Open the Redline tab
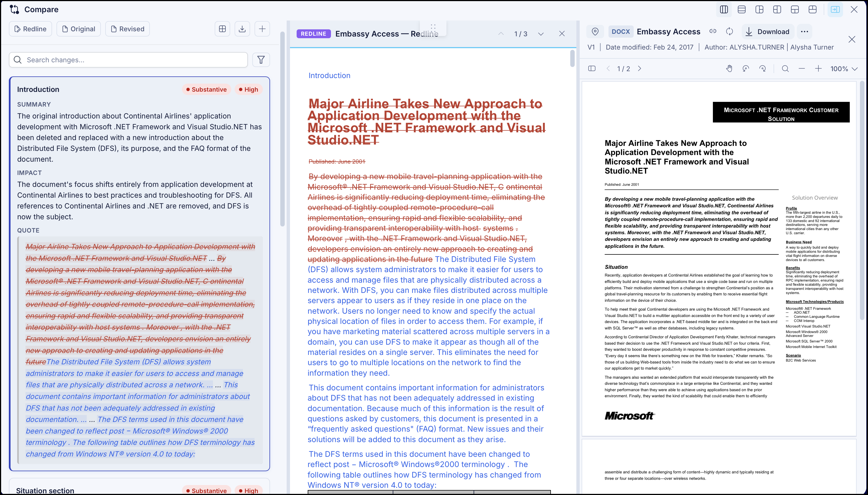868x495 pixels. coord(30,29)
